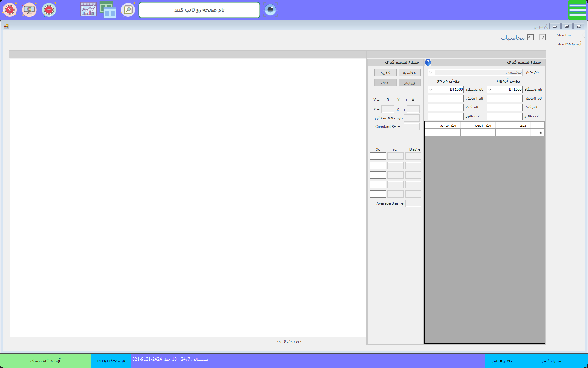Click the blue question mark help icon
The width and height of the screenshot is (588, 368).
coord(428,62)
